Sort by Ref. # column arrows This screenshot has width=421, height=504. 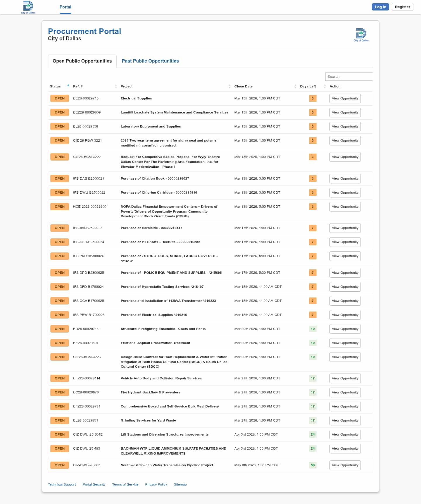tap(116, 86)
